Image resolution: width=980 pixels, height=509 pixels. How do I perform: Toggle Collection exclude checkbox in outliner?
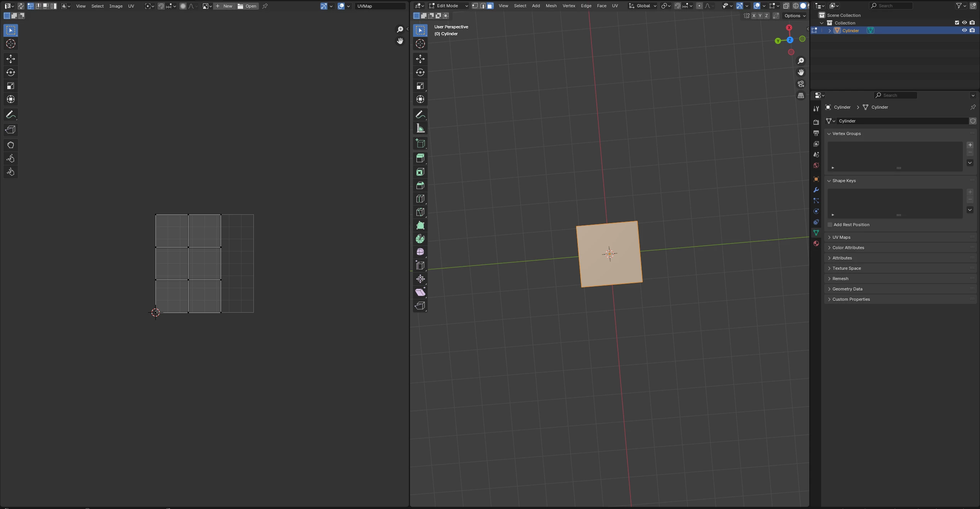957,23
